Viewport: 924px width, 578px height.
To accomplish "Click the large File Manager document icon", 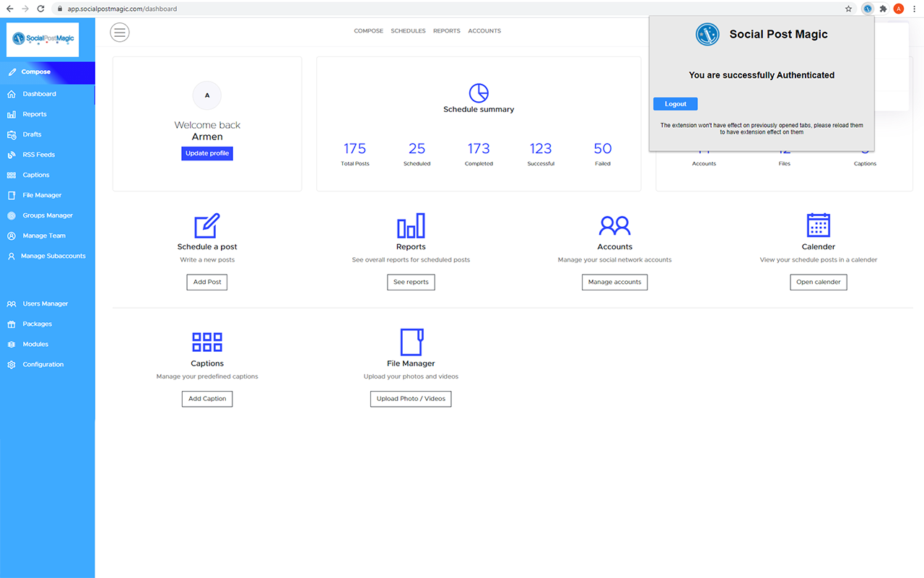I will (411, 342).
